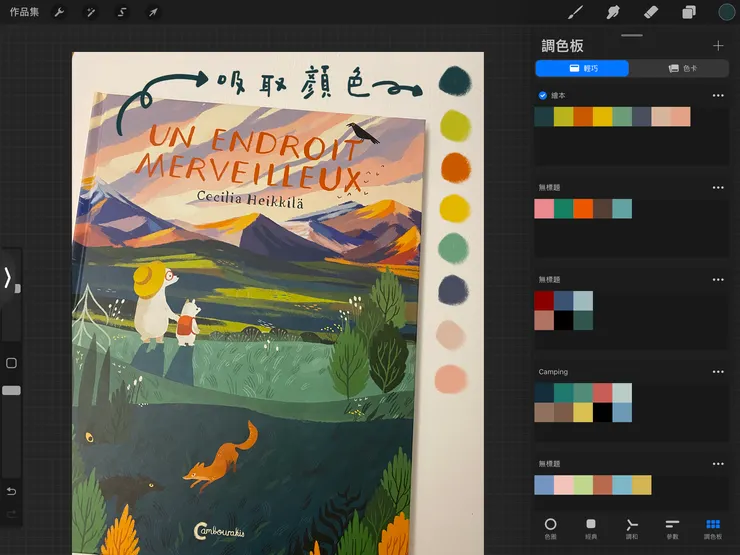Pick olive yellow swatch in 繪本 palette

(563, 117)
